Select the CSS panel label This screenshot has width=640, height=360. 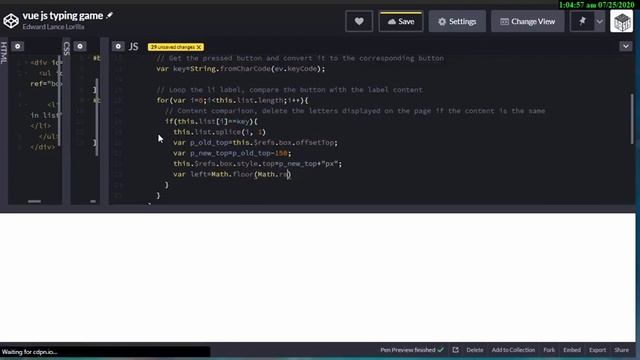tap(67, 48)
